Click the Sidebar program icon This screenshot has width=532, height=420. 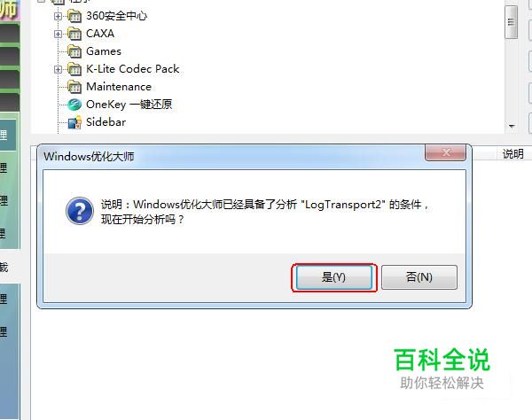(x=74, y=122)
